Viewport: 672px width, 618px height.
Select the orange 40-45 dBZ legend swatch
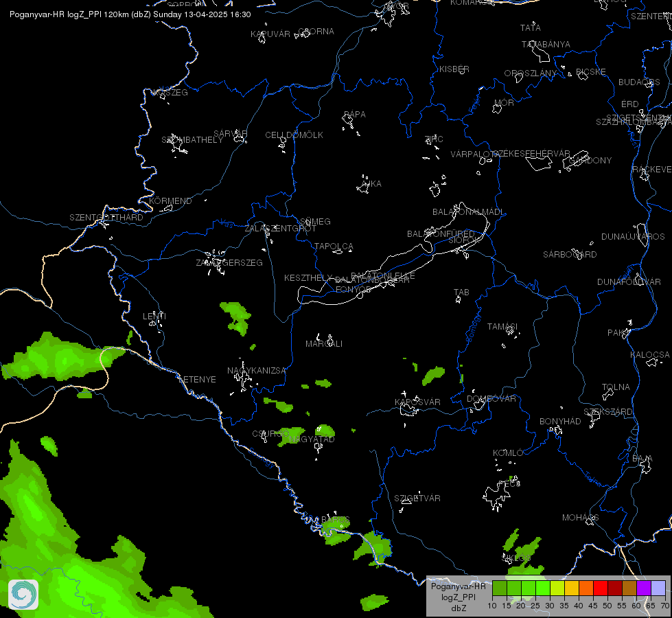(586, 588)
